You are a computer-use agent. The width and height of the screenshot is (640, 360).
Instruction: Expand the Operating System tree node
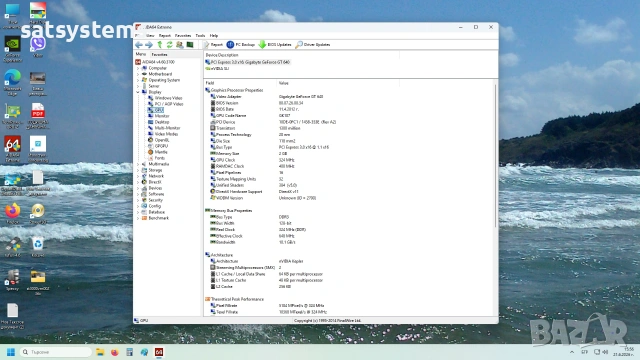[138, 80]
